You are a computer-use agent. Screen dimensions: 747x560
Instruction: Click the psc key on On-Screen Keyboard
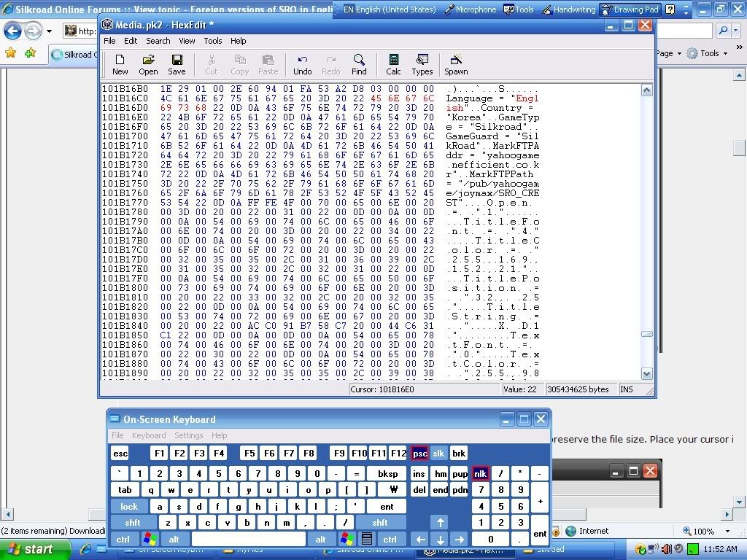point(419,454)
